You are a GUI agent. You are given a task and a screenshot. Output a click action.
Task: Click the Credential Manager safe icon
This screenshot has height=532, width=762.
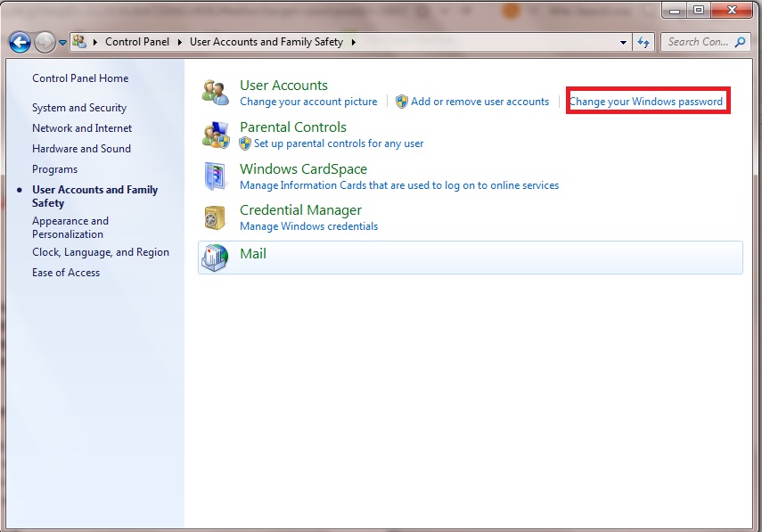215,217
